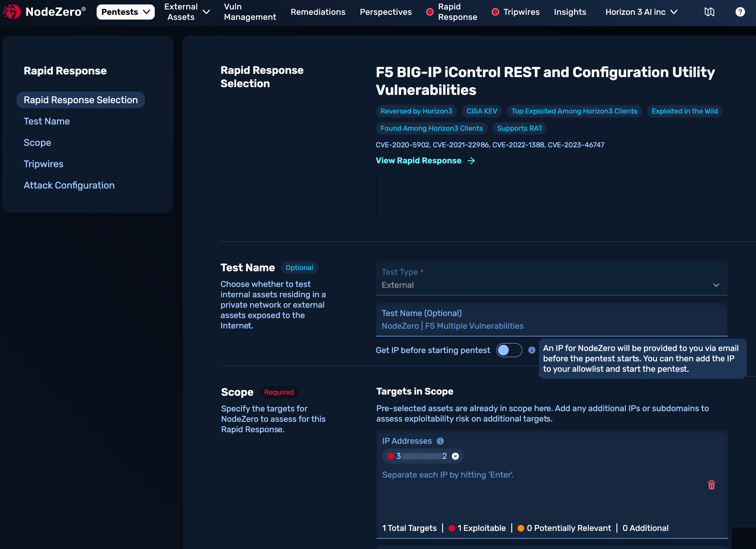Click the CISA KEV tag

[x=482, y=111]
